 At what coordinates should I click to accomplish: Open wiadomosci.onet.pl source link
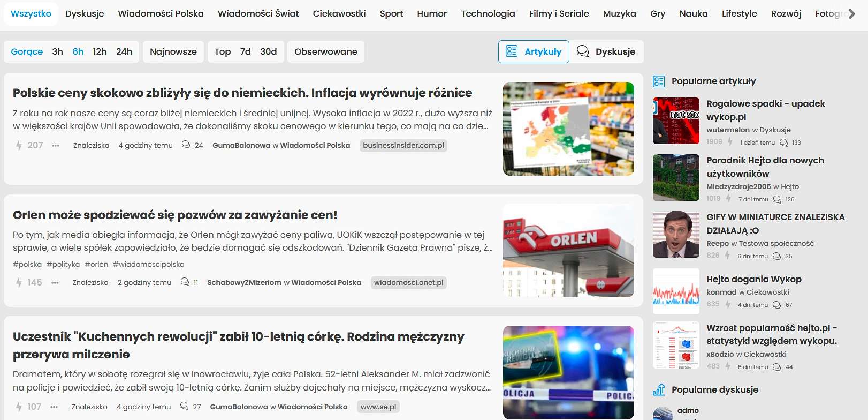click(x=409, y=282)
